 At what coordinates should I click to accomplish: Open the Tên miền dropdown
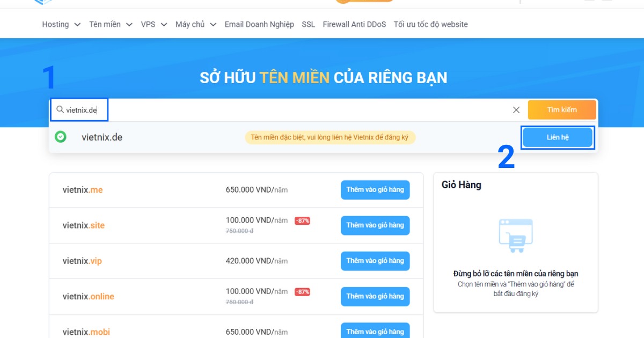pos(111,24)
